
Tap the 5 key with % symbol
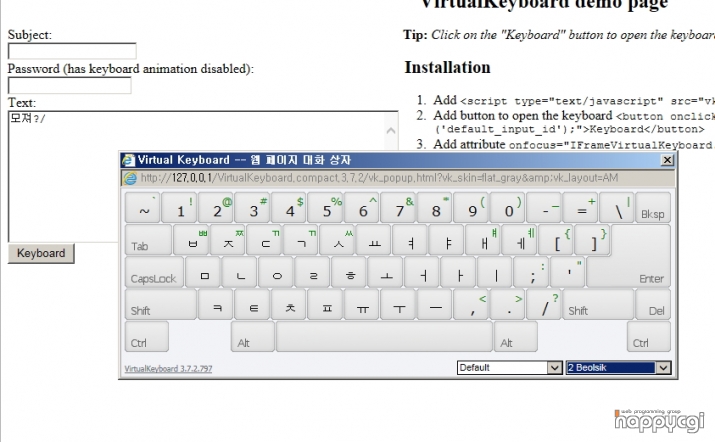coord(325,208)
